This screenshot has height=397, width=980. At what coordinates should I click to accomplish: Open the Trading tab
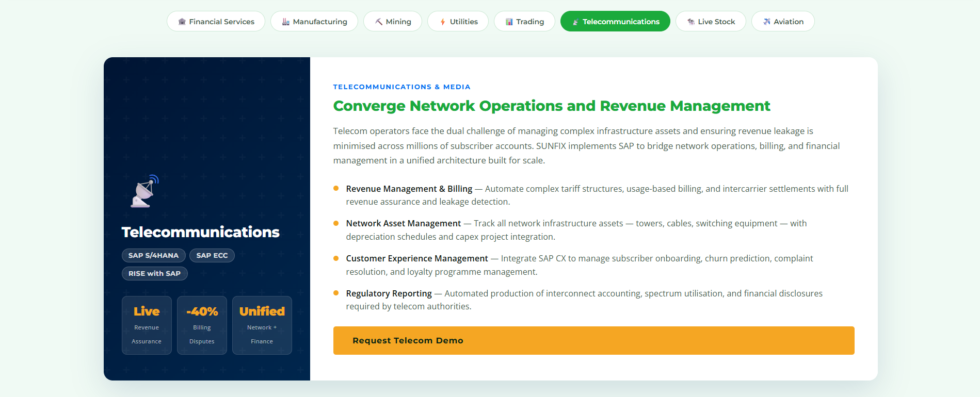524,21
